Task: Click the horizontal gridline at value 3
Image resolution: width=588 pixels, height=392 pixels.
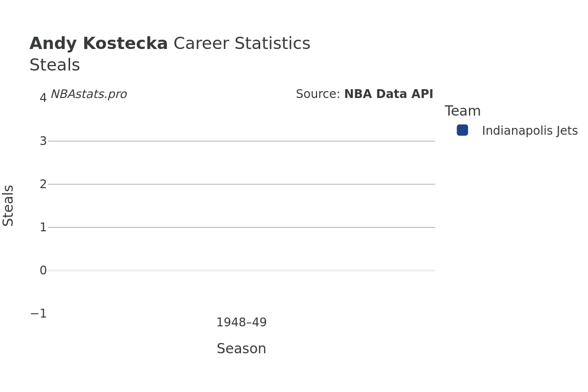Action: click(x=241, y=141)
